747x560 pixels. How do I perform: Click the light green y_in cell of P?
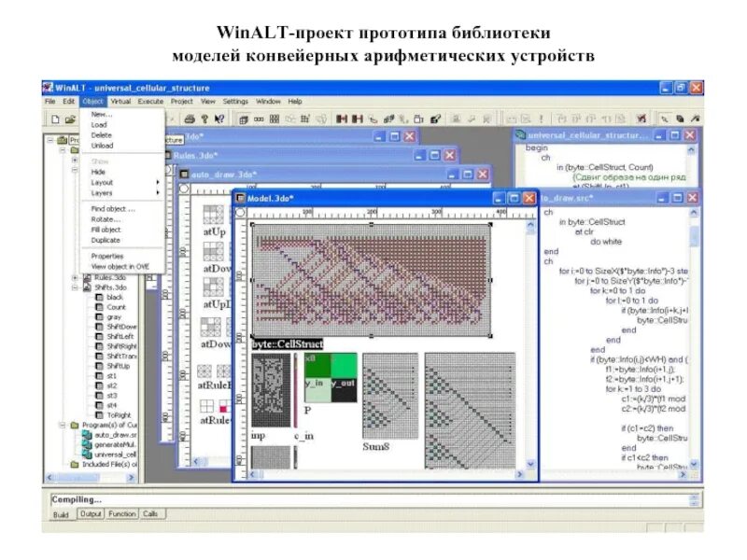coord(317,390)
